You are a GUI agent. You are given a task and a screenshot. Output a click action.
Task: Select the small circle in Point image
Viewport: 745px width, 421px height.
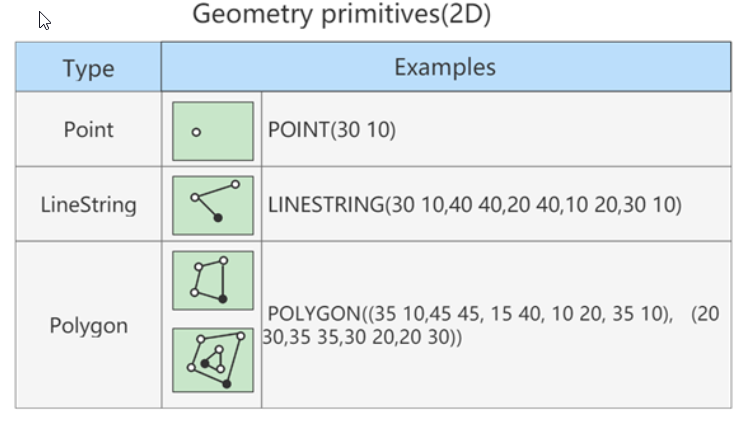pyautogui.click(x=196, y=133)
